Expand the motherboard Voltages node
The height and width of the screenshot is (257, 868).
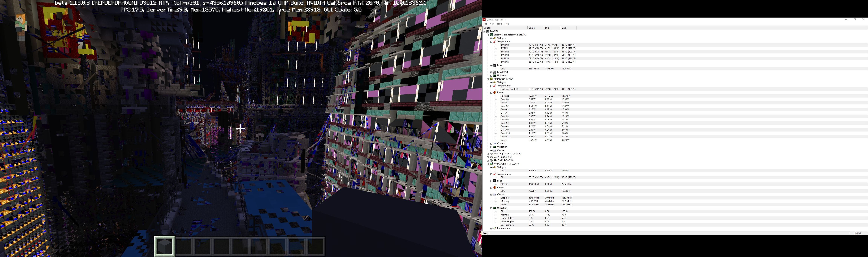click(491, 38)
